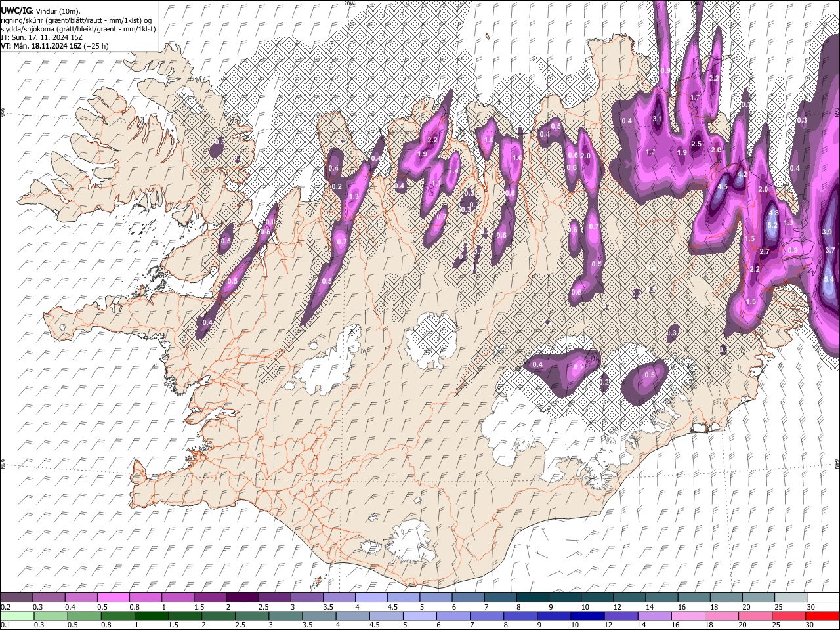Pick the pale grey upper swatch at 25
Image resolution: width=840 pixels, height=630 pixels.
tap(791, 598)
